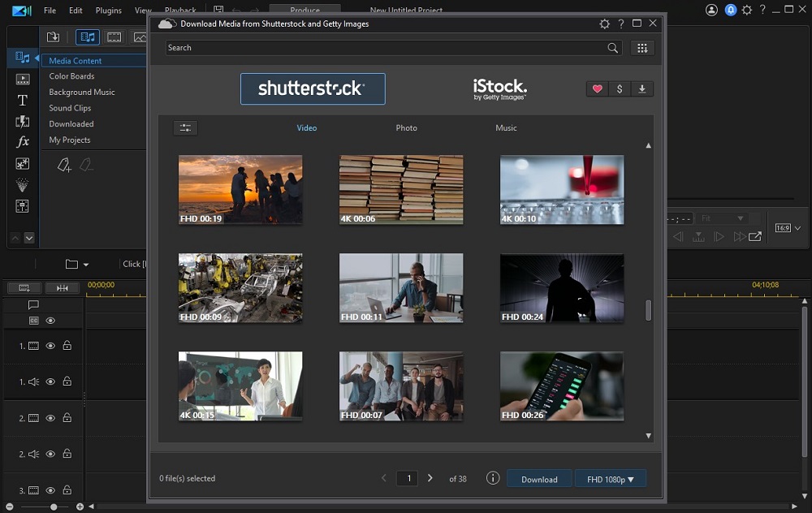Switch to the Photo tab

[x=406, y=127]
